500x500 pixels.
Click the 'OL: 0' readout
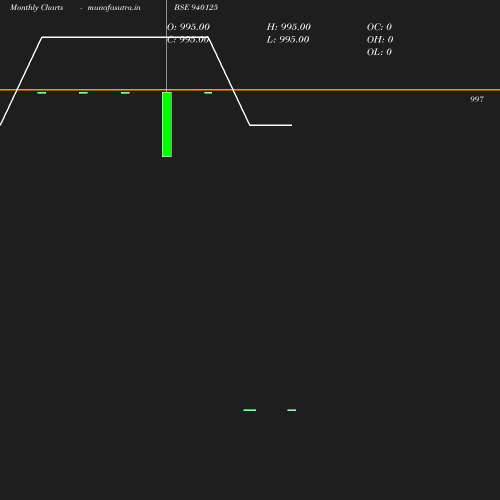379,52
